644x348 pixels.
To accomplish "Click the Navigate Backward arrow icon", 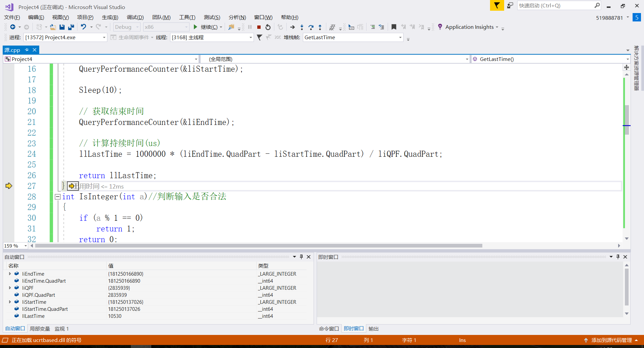I will (x=13, y=27).
